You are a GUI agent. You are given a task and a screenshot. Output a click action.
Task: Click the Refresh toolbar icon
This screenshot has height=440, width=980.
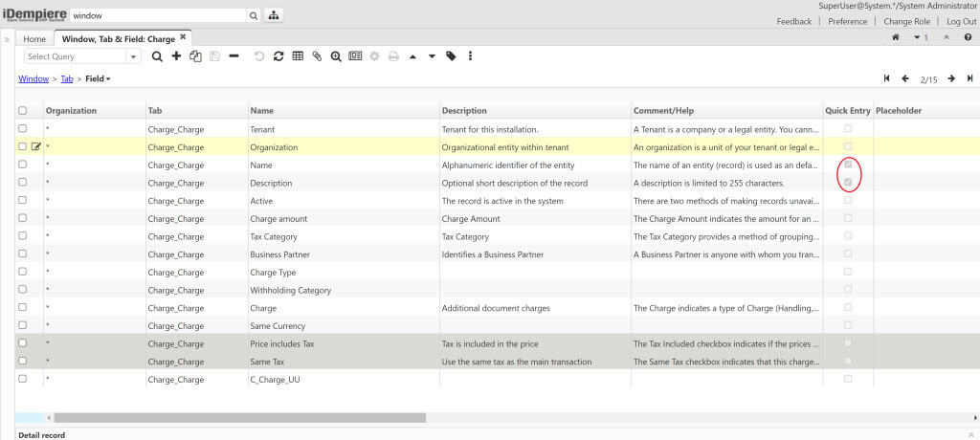[x=278, y=56]
